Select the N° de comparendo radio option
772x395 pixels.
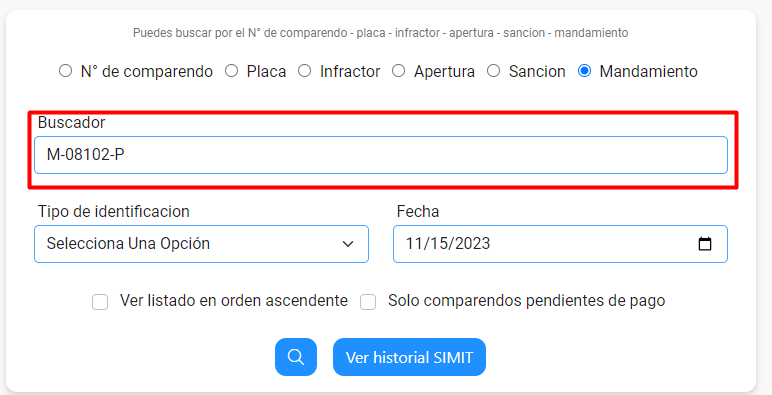click(65, 71)
